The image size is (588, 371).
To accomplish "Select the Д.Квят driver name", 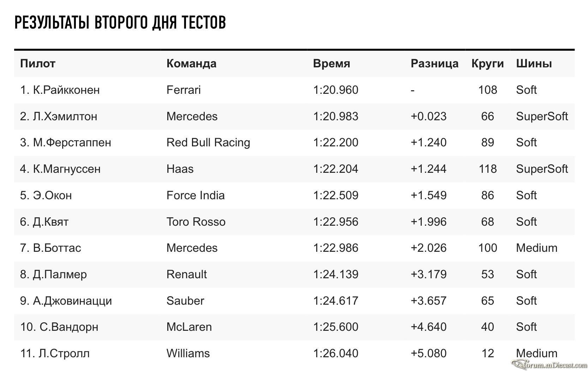I will [x=51, y=222].
